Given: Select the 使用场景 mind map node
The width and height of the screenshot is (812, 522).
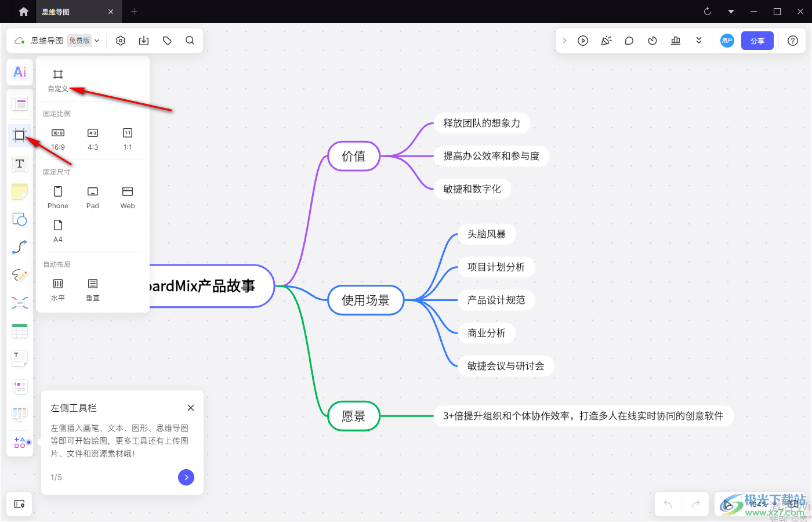Looking at the screenshot, I should coord(365,300).
